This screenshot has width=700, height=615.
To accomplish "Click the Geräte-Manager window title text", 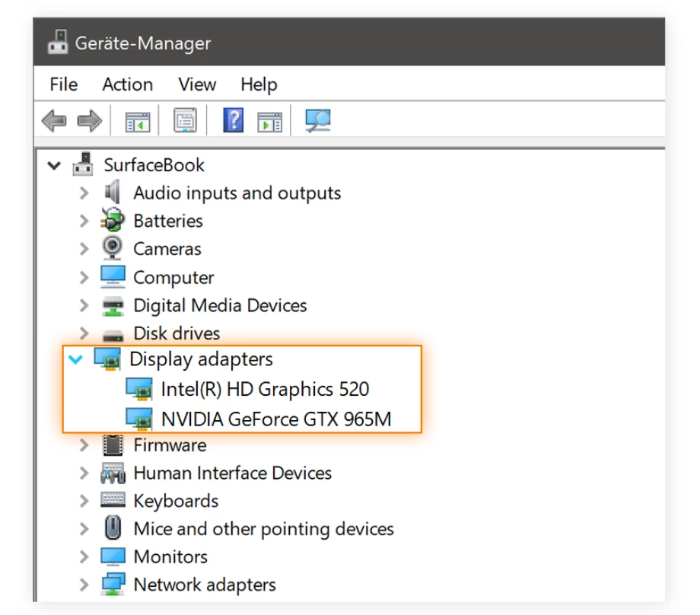I will pyautogui.click(x=143, y=43).
